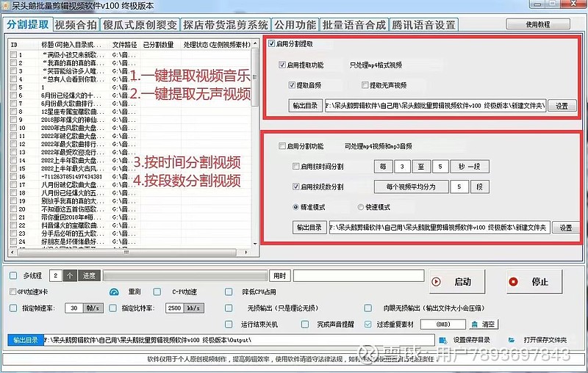Enable 指定帧速率 checkbox
The image size is (588, 373).
click(x=13, y=308)
